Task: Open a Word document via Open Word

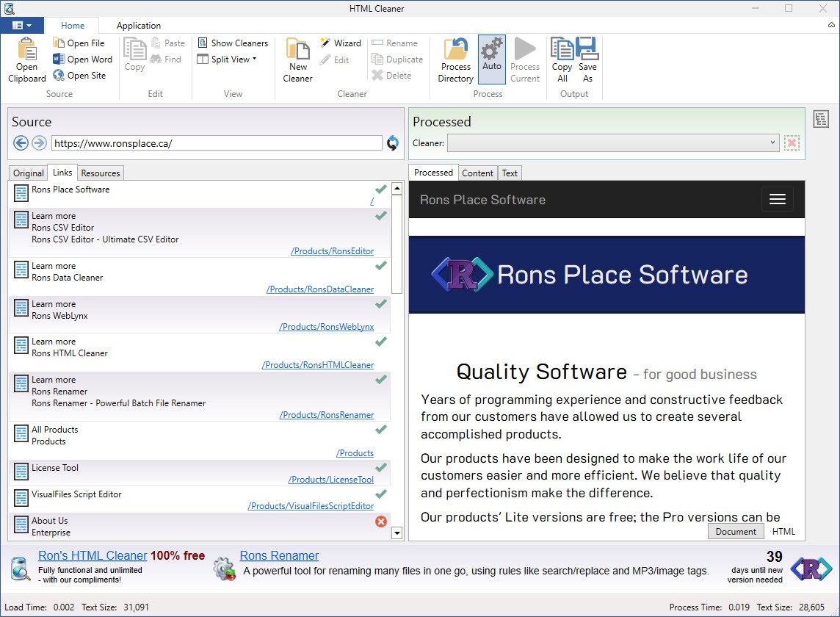Action: pyautogui.click(x=83, y=59)
